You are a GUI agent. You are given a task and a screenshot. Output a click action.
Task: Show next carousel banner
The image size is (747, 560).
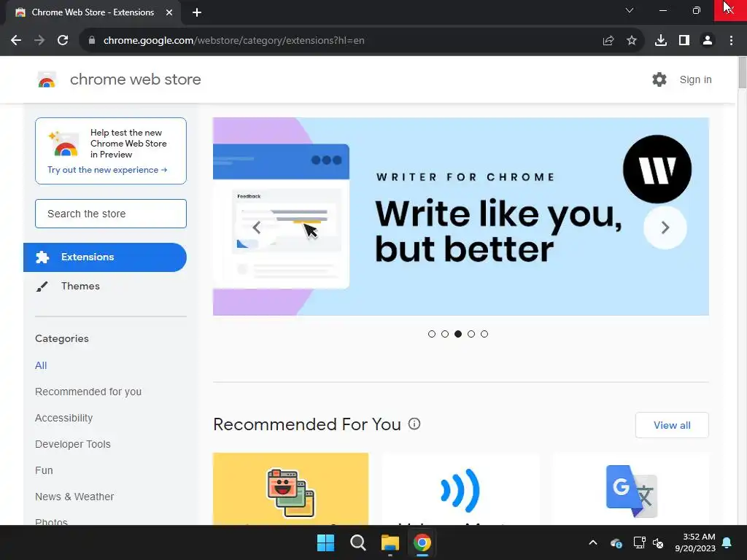point(665,227)
